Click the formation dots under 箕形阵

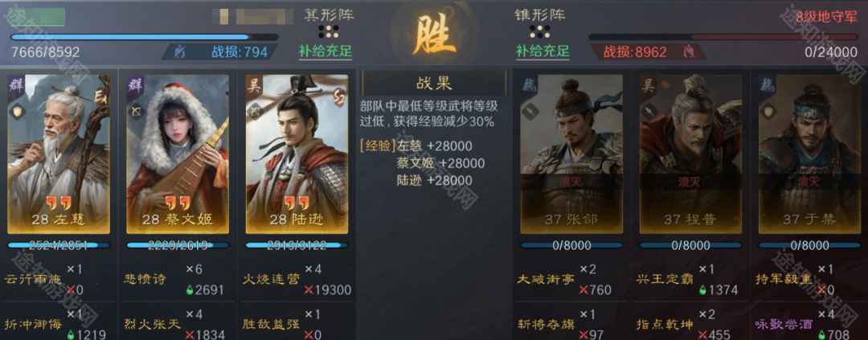(x=329, y=31)
